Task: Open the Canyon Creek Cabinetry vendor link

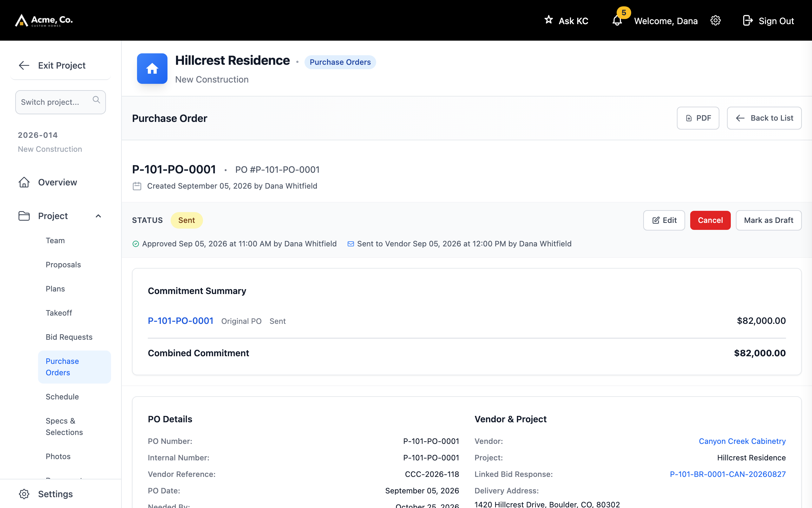Action: point(742,441)
